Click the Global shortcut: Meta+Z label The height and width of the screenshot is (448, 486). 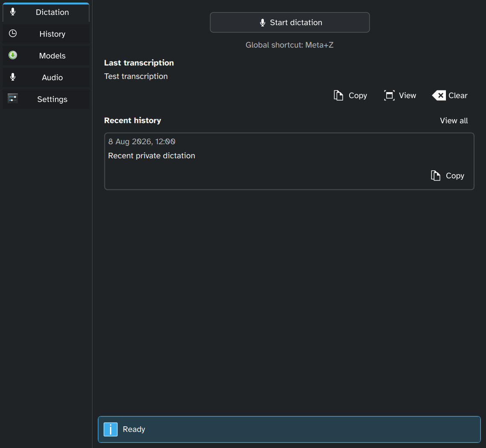tap(289, 45)
